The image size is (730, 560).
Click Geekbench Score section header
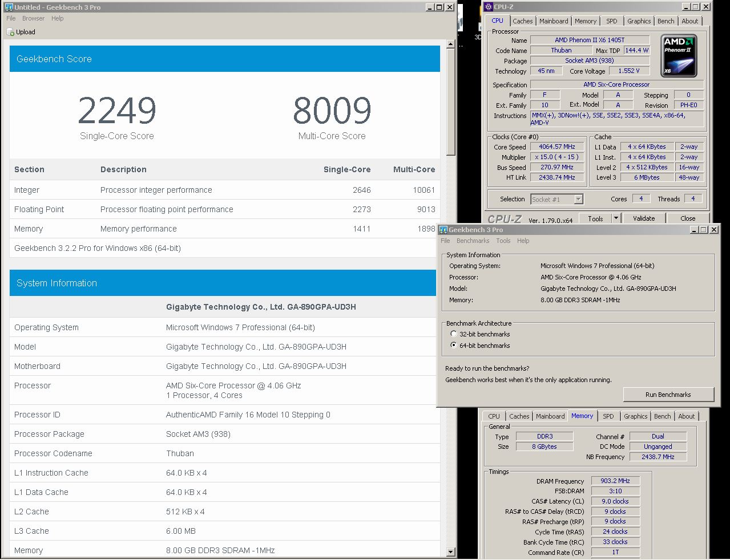coord(224,59)
